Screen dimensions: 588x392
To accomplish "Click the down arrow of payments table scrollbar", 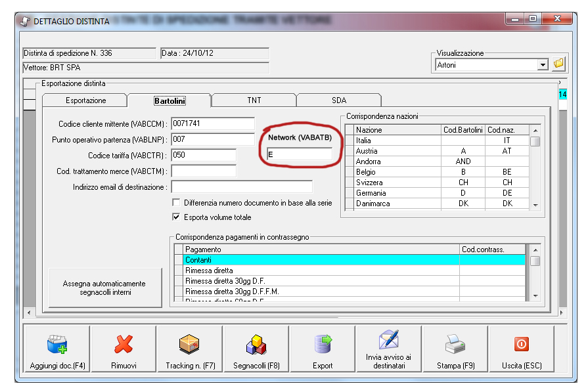I will (535, 296).
